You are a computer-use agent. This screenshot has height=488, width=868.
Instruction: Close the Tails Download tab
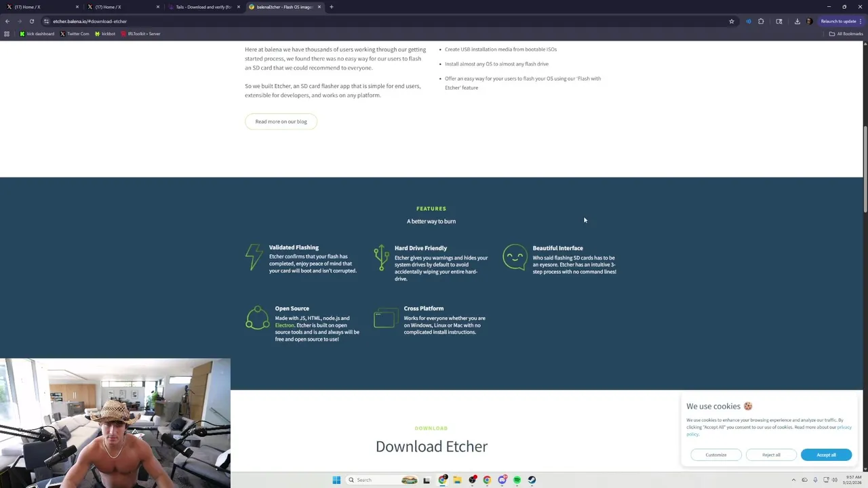239,7
